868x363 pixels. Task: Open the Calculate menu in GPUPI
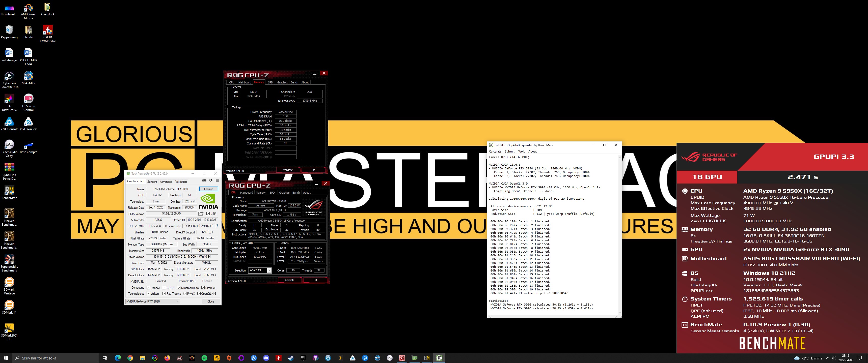[495, 152]
